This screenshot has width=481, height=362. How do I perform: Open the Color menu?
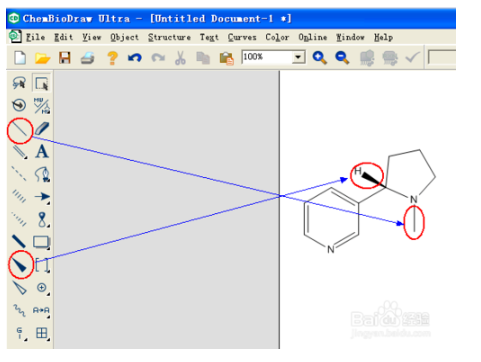(277, 37)
